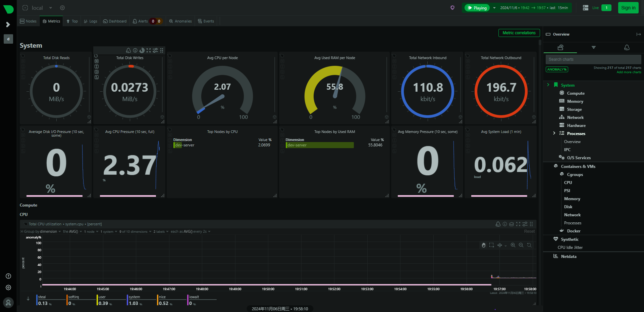644x312 pixels.
Task: Open the AVG() aggregation dropdown
Action: 72,232
